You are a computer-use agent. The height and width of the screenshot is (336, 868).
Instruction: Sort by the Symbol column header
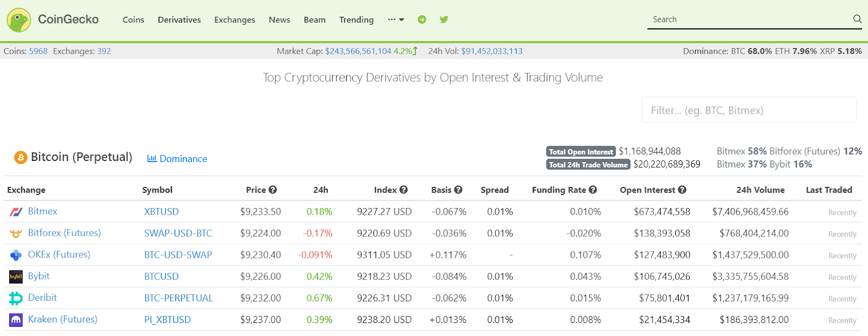tap(157, 190)
